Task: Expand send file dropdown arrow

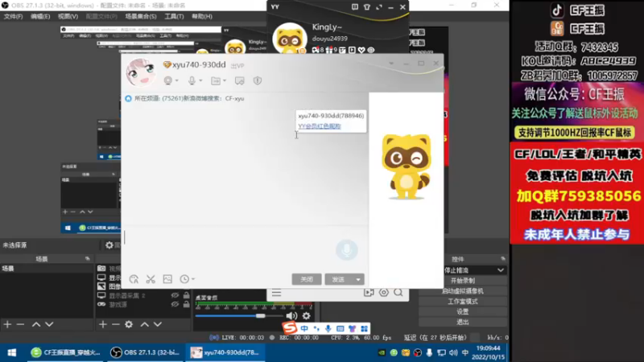Action: [x=225, y=81]
